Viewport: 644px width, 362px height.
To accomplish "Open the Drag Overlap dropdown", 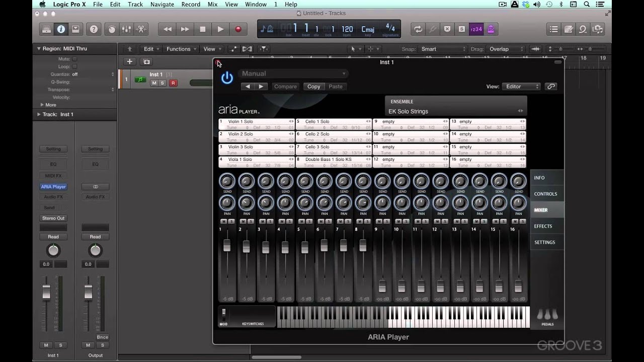I will pyautogui.click(x=505, y=49).
